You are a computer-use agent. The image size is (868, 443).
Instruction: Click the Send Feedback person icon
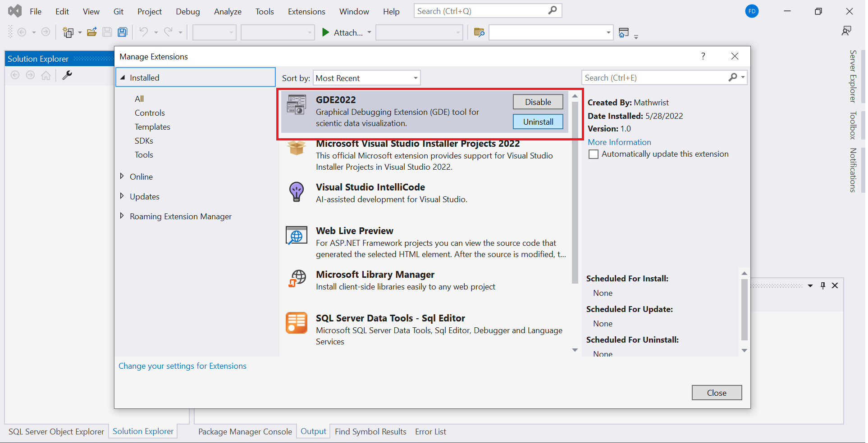[846, 31]
